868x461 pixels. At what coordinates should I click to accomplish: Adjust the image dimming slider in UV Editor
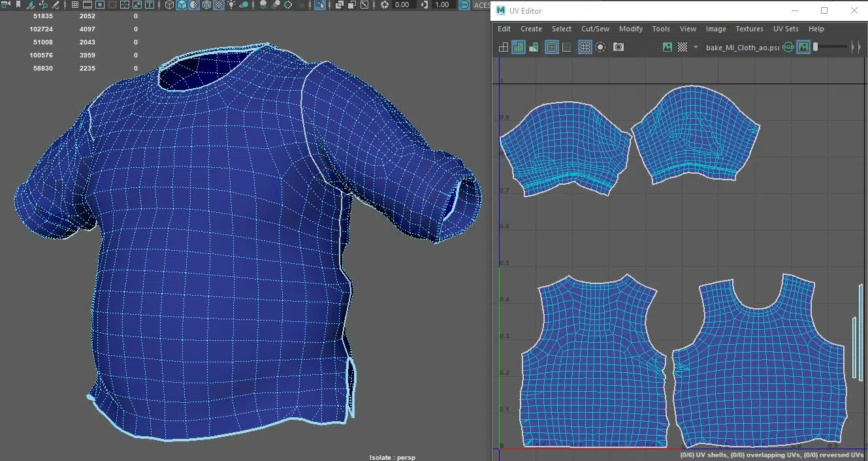point(830,47)
